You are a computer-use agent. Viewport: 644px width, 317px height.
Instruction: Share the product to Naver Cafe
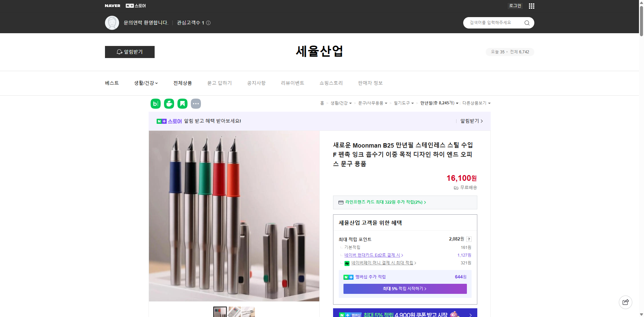[169, 104]
